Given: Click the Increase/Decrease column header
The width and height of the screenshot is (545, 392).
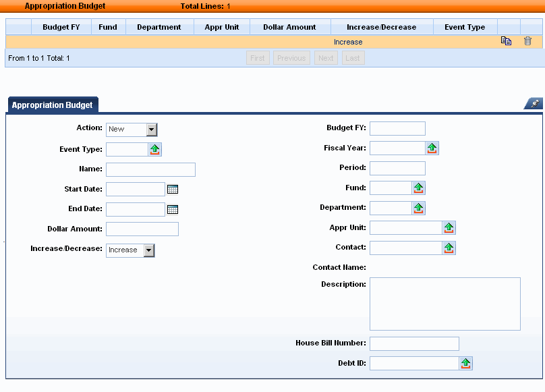Looking at the screenshot, I should (381, 27).
